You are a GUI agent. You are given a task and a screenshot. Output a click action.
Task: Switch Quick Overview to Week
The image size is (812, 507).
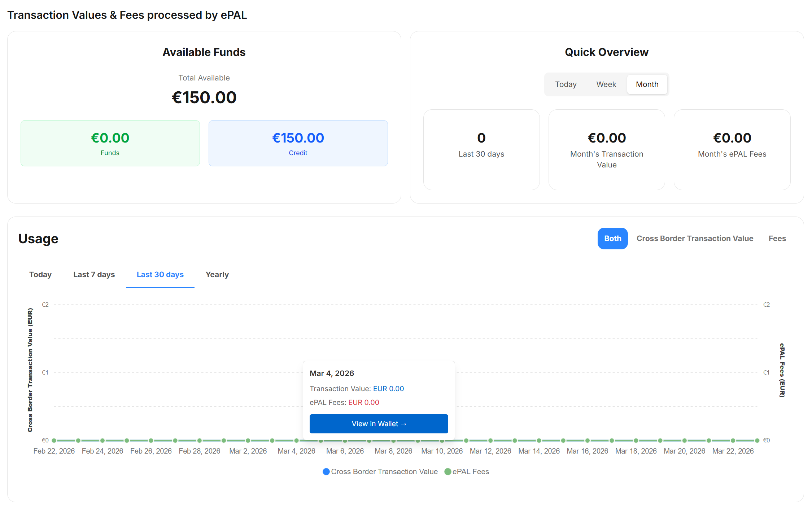606,84
